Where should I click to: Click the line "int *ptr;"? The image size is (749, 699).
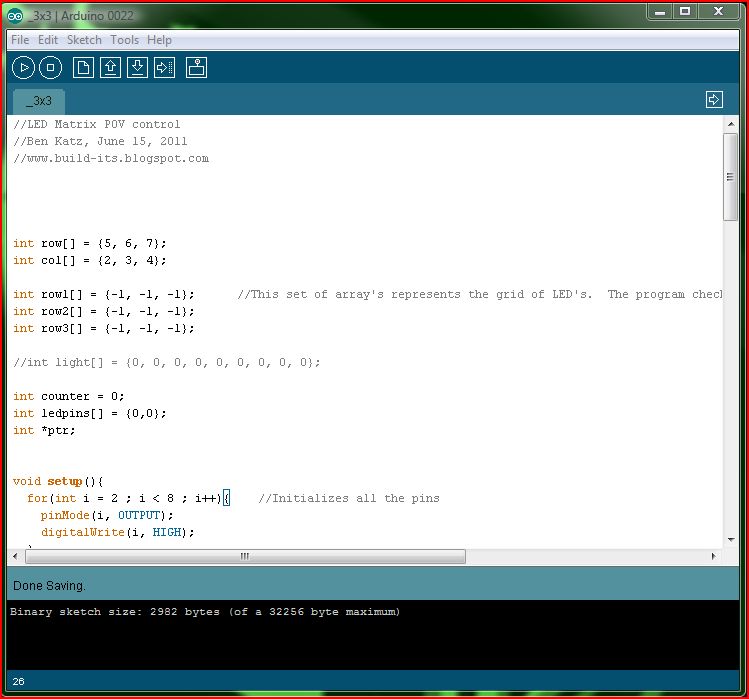[44, 430]
